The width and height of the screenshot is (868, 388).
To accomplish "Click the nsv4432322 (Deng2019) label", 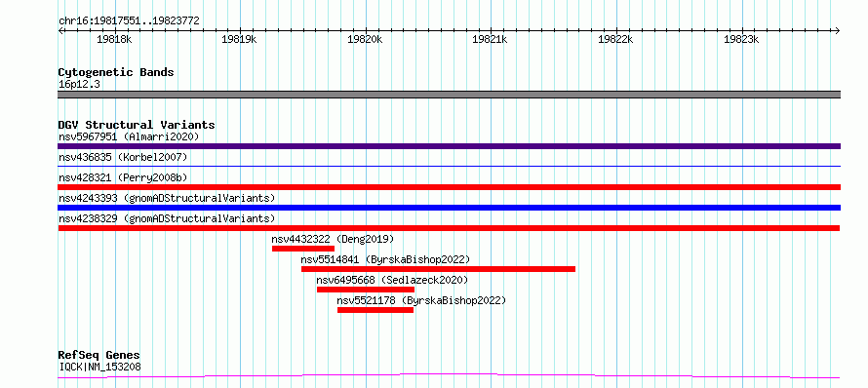I will point(333,239).
